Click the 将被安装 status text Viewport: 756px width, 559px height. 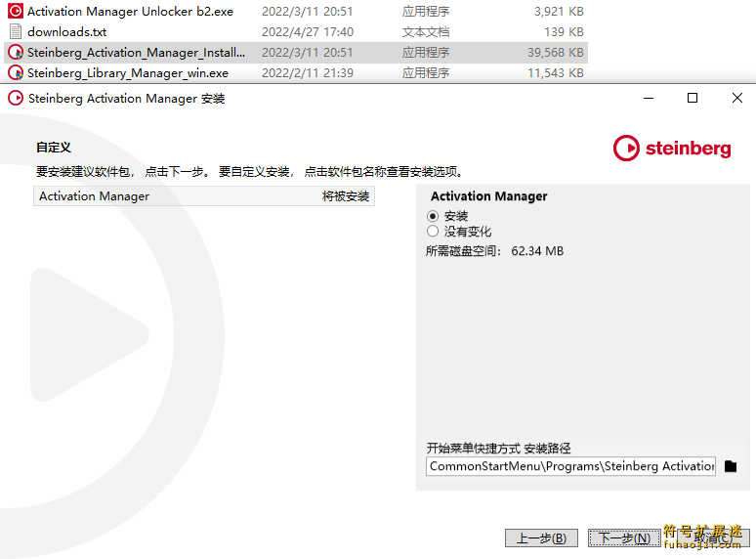pos(346,196)
